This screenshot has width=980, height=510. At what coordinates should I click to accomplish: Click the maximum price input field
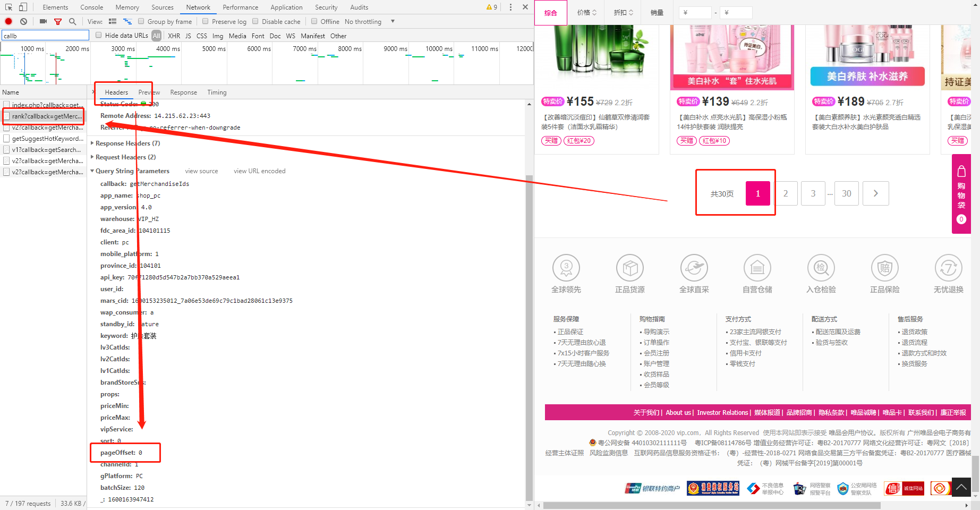736,12
